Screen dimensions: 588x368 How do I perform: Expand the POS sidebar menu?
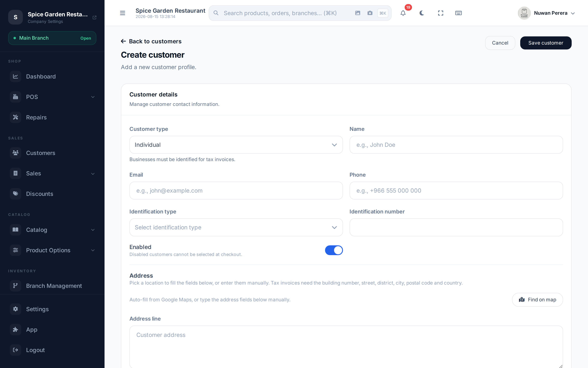click(x=52, y=97)
